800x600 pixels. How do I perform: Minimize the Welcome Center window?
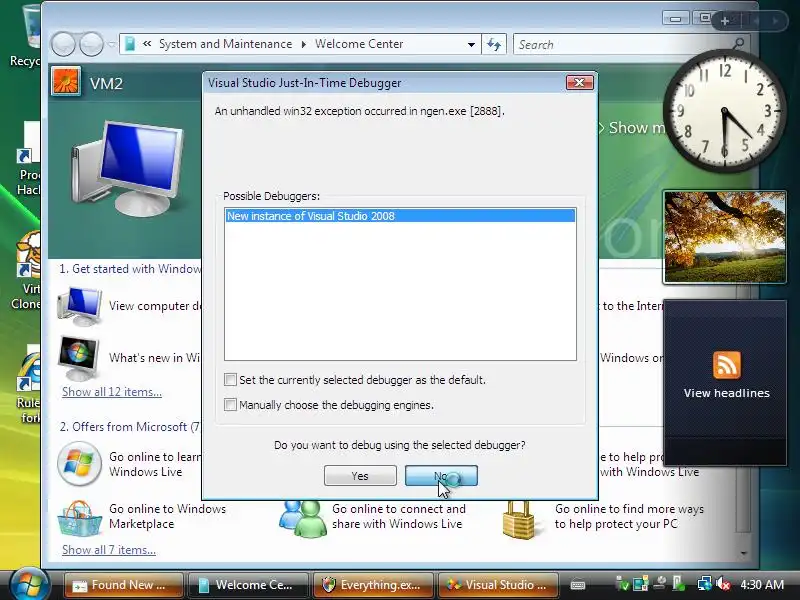pyautogui.click(x=676, y=19)
